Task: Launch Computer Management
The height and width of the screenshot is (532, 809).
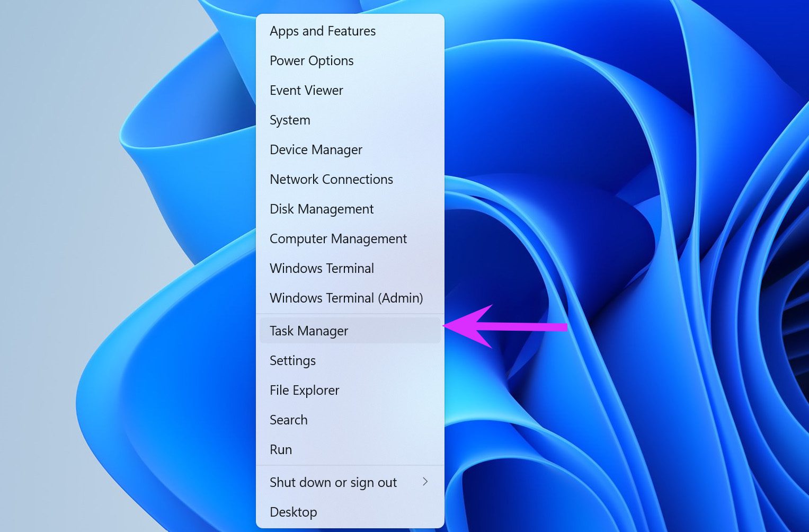Action: tap(338, 238)
